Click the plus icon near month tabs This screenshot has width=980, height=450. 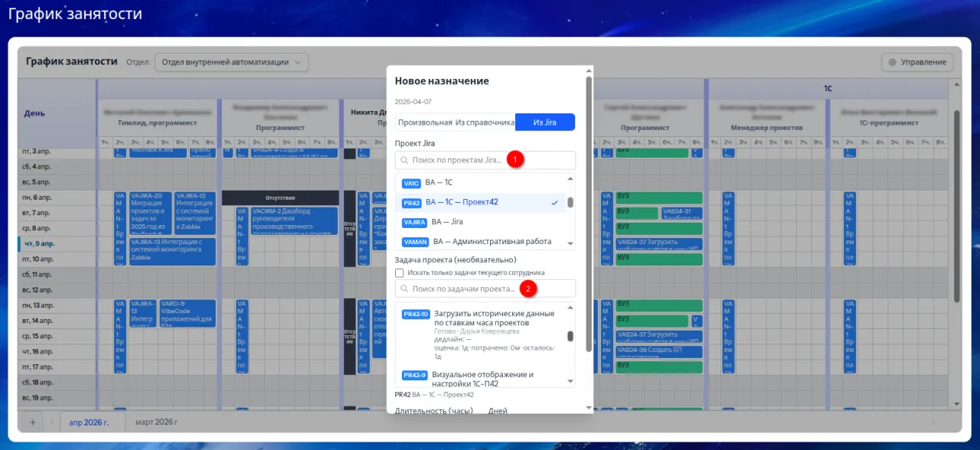pyautogui.click(x=32, y=422)
